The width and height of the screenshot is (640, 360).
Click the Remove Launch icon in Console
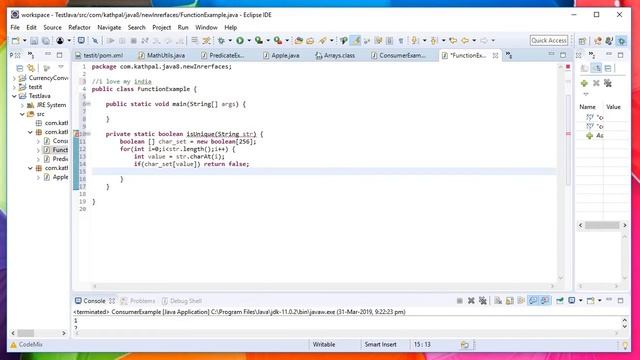pos(471,301)
